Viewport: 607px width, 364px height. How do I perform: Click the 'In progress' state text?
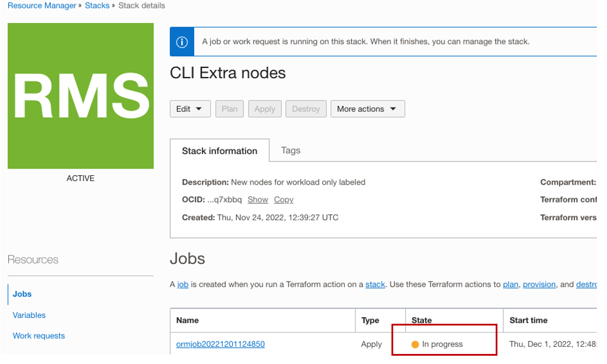[442, 344]
